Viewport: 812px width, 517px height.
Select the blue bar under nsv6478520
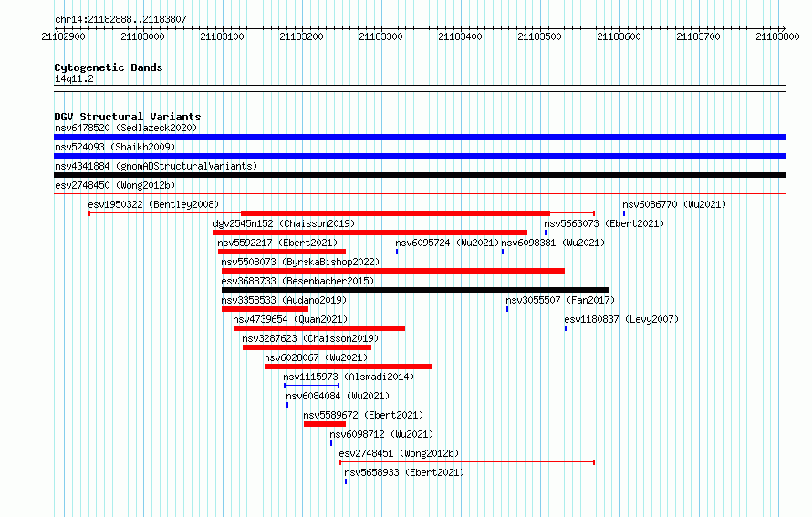click(x=420, y=137)
